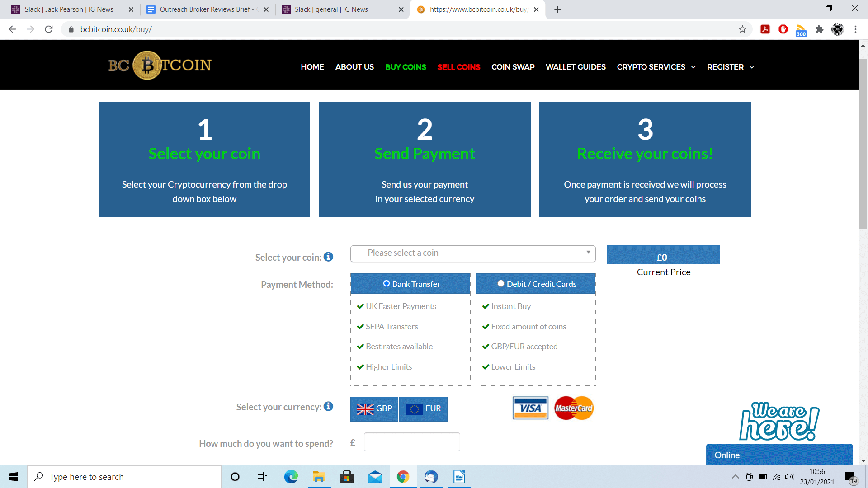Open the Buy Coins page
868x488 pixels.
click(406, 67)
